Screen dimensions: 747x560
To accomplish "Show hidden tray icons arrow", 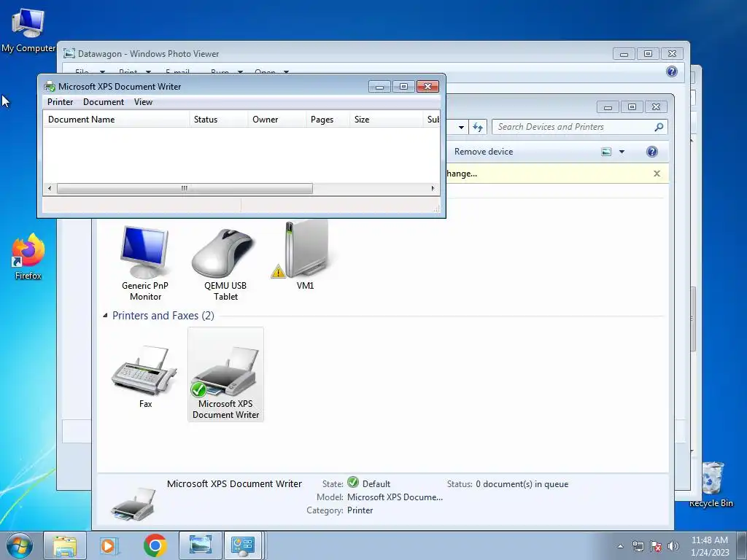I will pos(620,546).
